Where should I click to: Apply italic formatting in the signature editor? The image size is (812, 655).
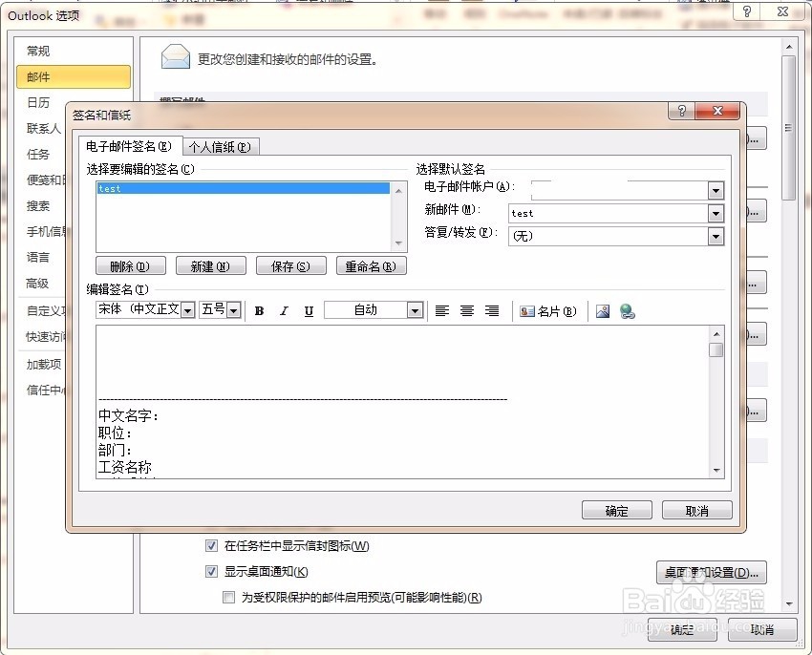[x=284, y=310]
